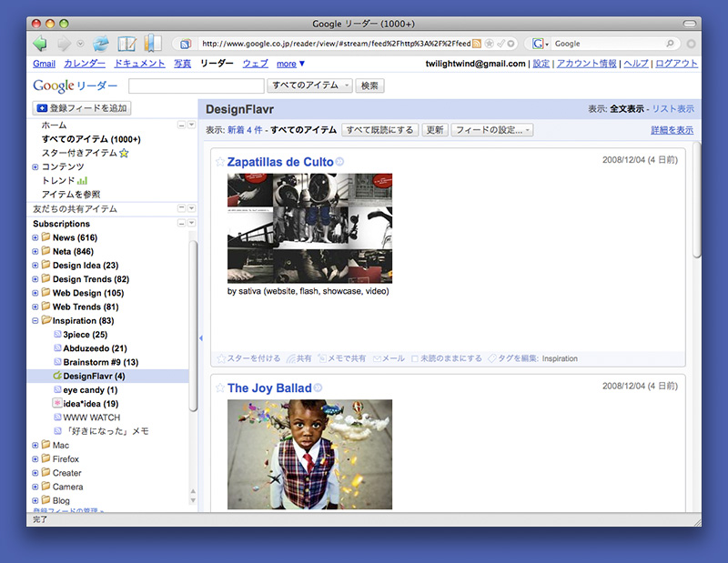Screen dimensions: 728x563
Task: Open the arrow icon after The Joy Ballad
Action: point(318,387)
